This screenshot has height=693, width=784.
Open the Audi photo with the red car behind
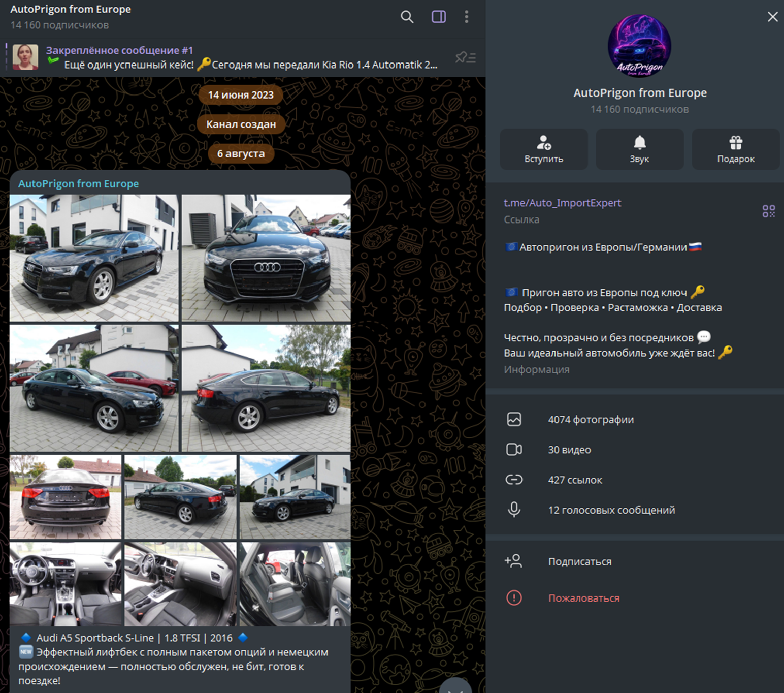click(94, 388)
